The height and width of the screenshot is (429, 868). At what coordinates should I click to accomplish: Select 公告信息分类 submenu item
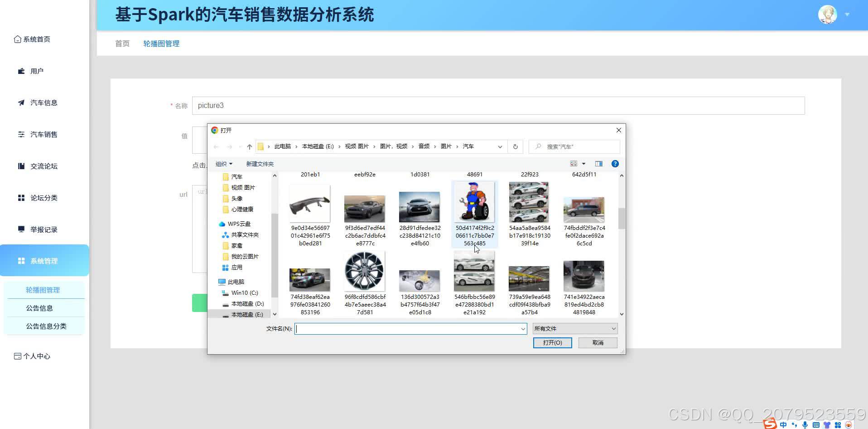point(46,326)
